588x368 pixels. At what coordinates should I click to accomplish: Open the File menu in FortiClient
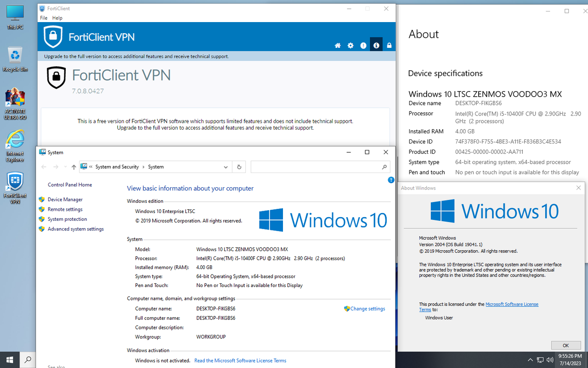click(x=44, y=18)
